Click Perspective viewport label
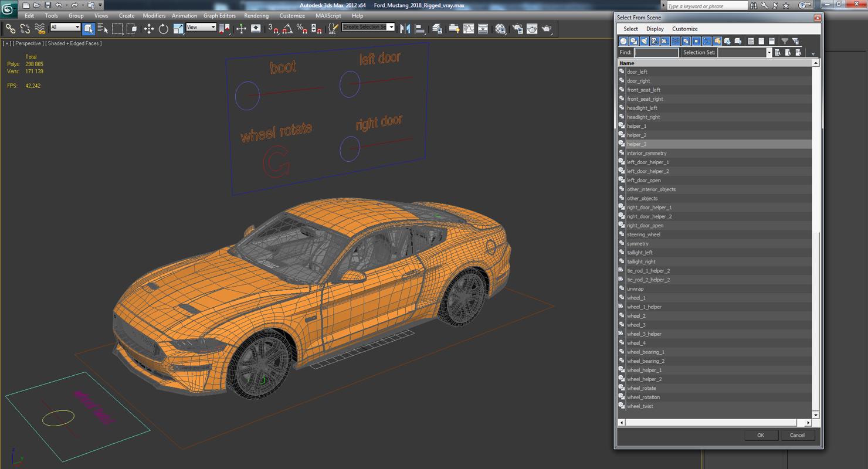This screenshot has height=469, width=868. 28,43
